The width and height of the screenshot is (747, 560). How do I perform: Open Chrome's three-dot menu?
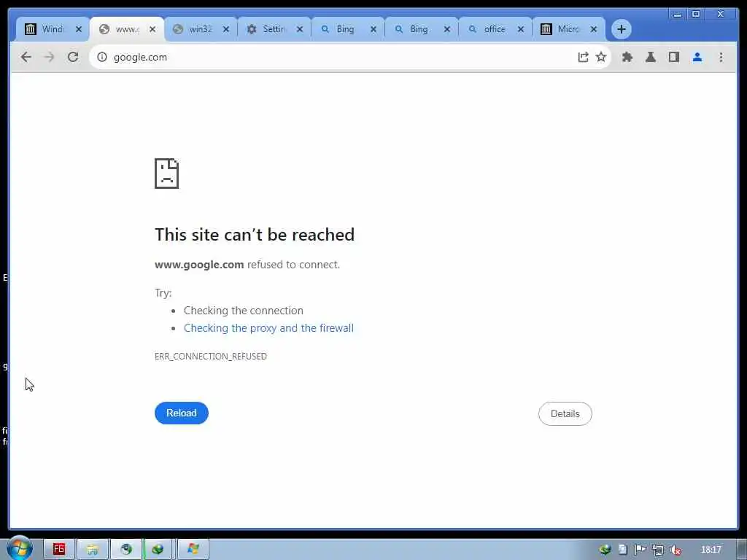[x=721, y=57]
